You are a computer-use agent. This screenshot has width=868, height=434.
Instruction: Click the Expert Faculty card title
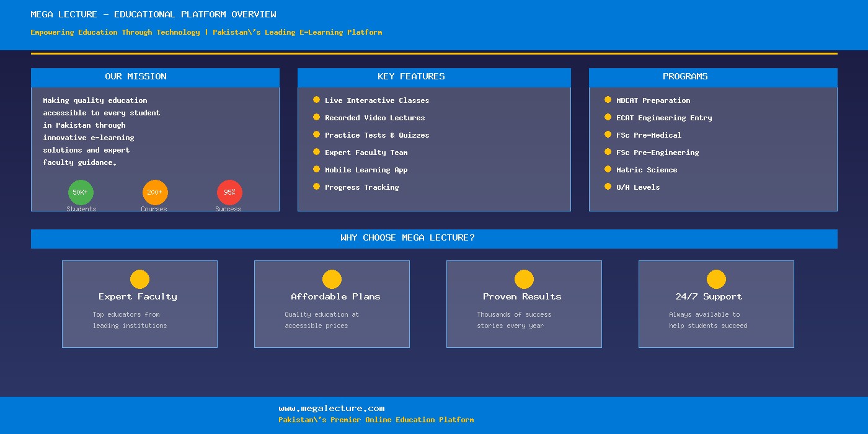tap(138, 297)
